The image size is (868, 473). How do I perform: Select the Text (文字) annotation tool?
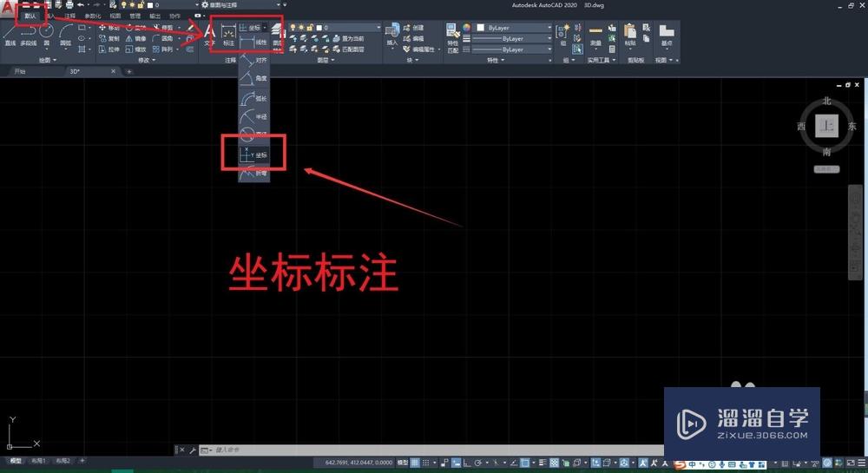(210, 35)
